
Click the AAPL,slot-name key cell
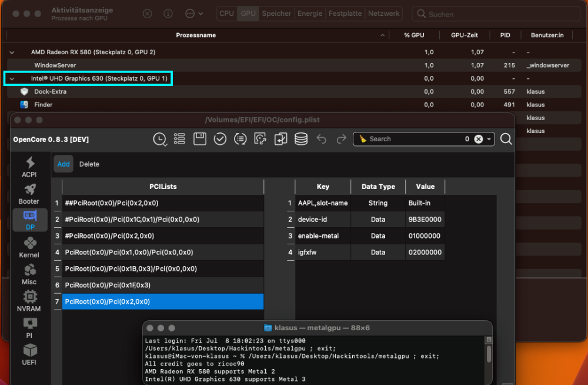(x=323, y=203)
